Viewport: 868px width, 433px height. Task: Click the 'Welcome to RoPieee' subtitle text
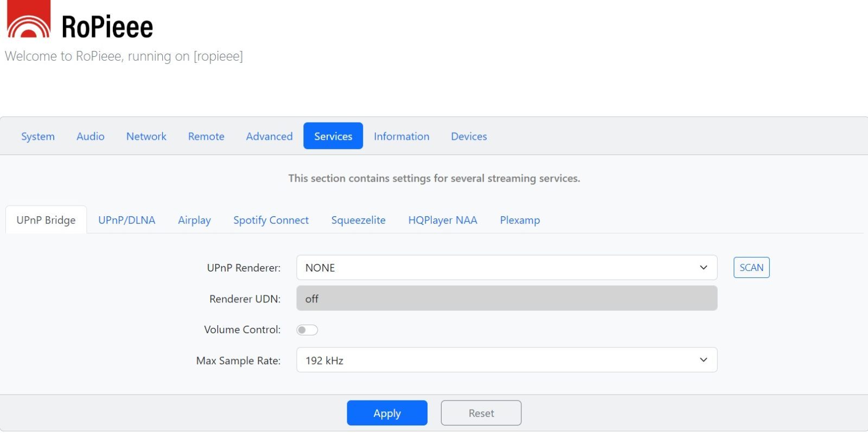click(124, 56)
